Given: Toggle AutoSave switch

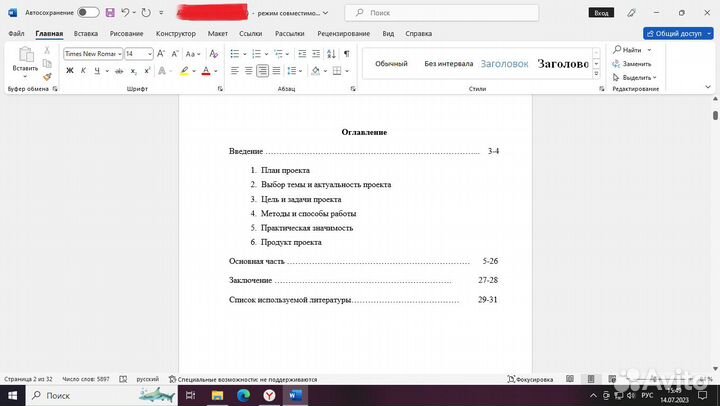Looking at the screenshot, I should (88, 13).
